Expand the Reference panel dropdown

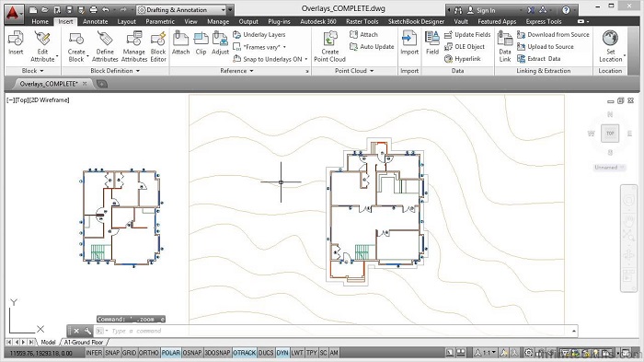(x=236, y=71)
